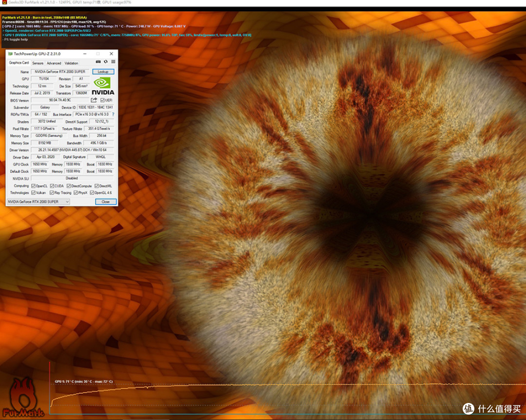
Task: Toggle the OpenCL checkbox
Action: click(34, 186)
